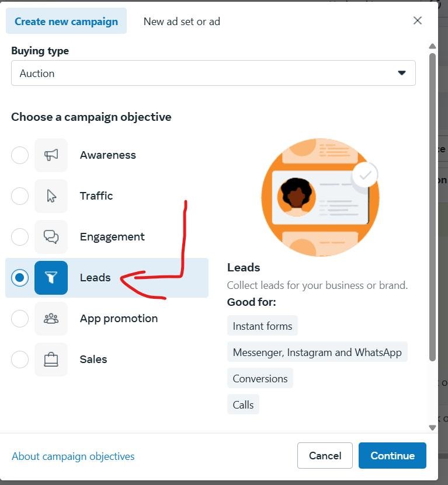Viewport: 448px width, 485px height.
Task: Click the Engagement label text
Action: pyautogui.click(x=112, y=236)
